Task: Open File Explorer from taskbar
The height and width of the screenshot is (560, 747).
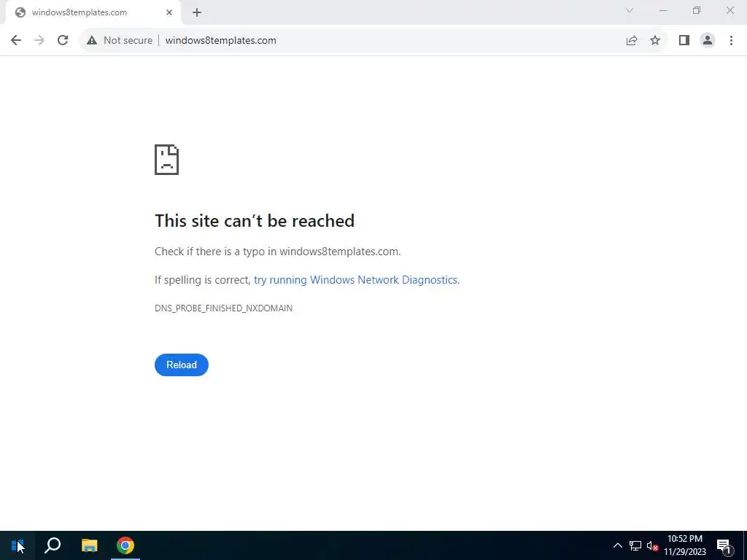Action: tap(89, 545)
